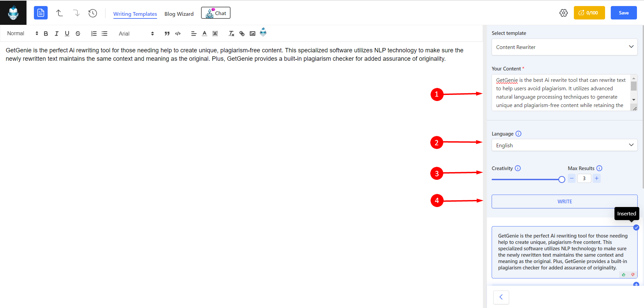Decrease Max Results with minus button
The width and height of the screenshot is (644, 308).
pos(572,178)
